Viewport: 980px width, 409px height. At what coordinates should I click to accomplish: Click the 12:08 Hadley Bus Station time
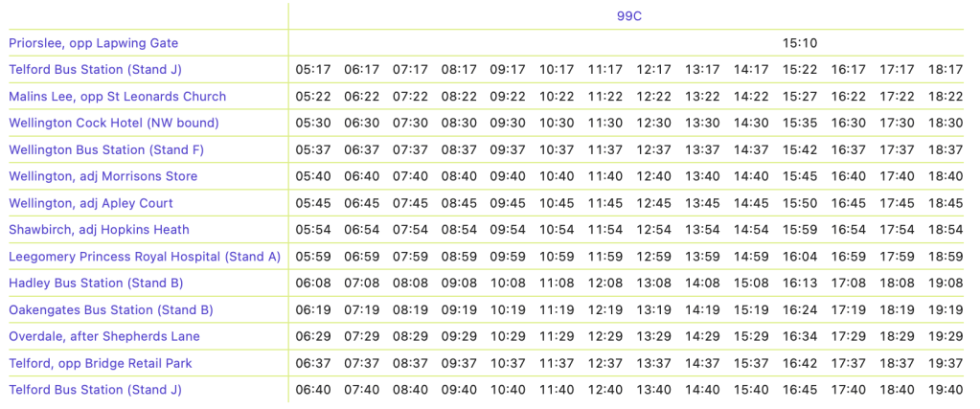point(605,283)
